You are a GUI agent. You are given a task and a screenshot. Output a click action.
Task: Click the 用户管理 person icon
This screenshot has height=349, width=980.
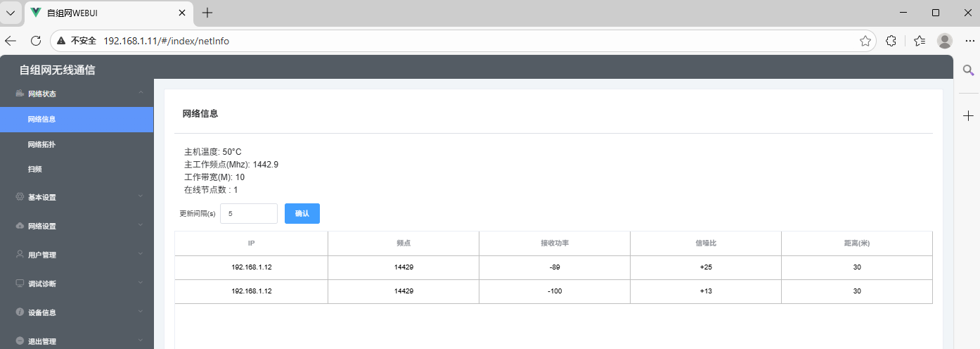[x=20, y=254]
